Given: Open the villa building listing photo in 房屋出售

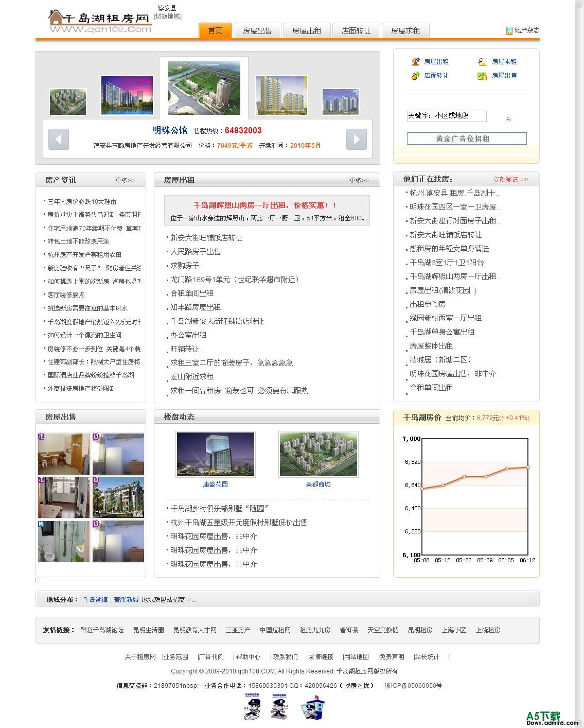Looking at the screenshot, I should pyautogui.click(x=118, y=497).
